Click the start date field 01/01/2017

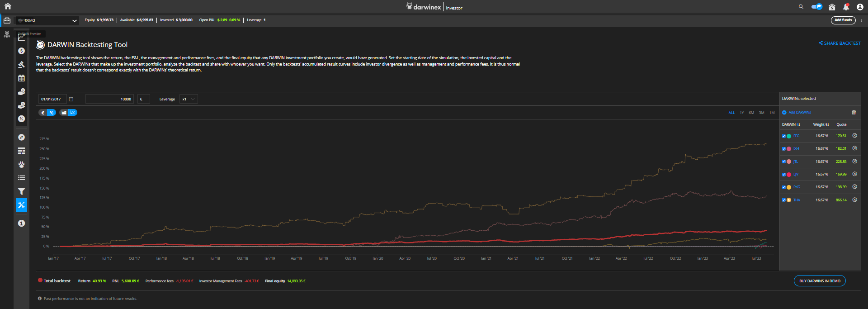[52, 99]
